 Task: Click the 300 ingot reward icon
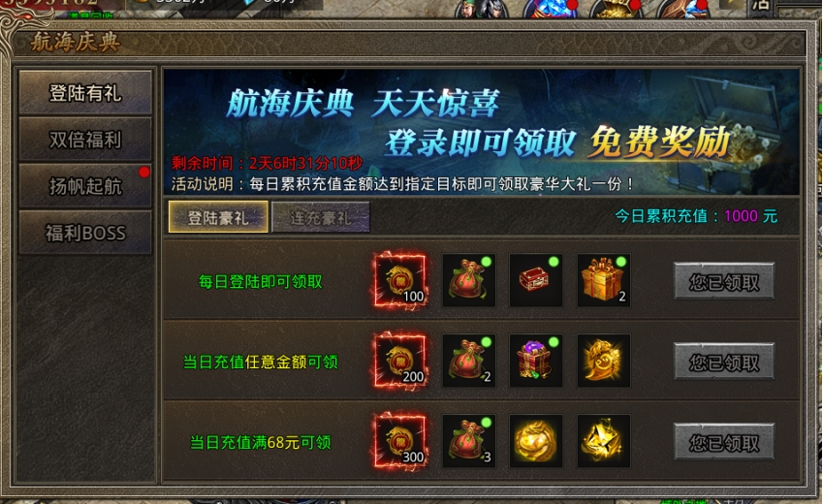(x=400, y=441)
